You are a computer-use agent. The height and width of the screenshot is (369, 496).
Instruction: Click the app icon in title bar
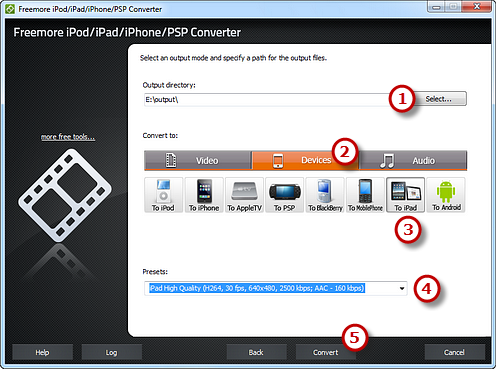click(x=10, y=9)
